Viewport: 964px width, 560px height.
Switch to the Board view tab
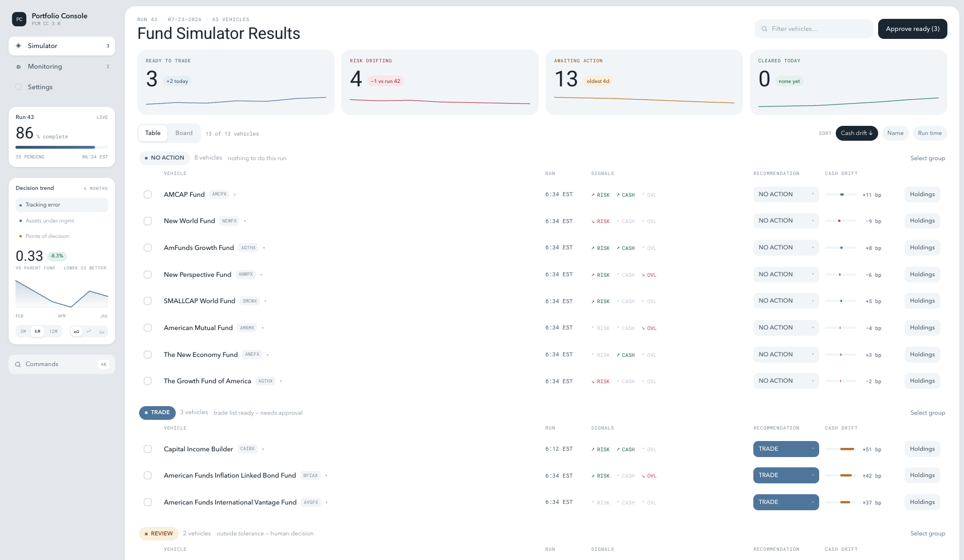tap(184, 133)
